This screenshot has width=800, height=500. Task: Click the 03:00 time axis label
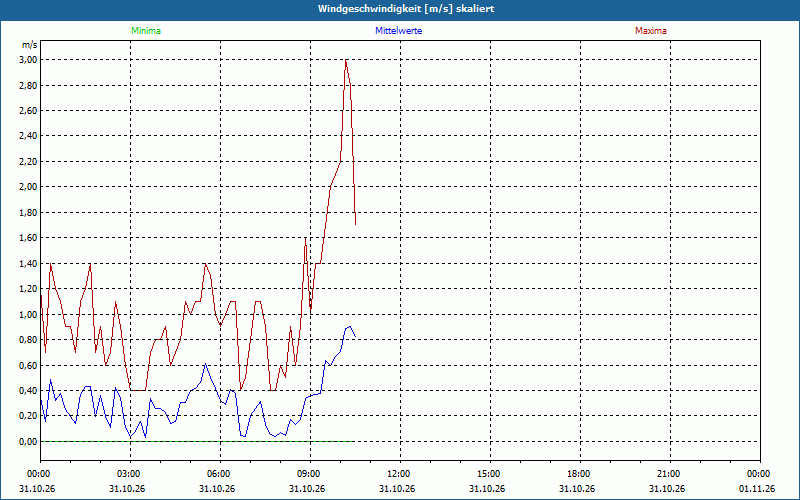[x=130, y=474]
